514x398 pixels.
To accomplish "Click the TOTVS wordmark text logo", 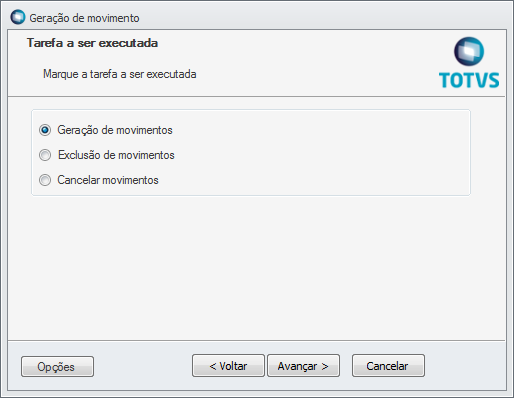I will 469,80.
